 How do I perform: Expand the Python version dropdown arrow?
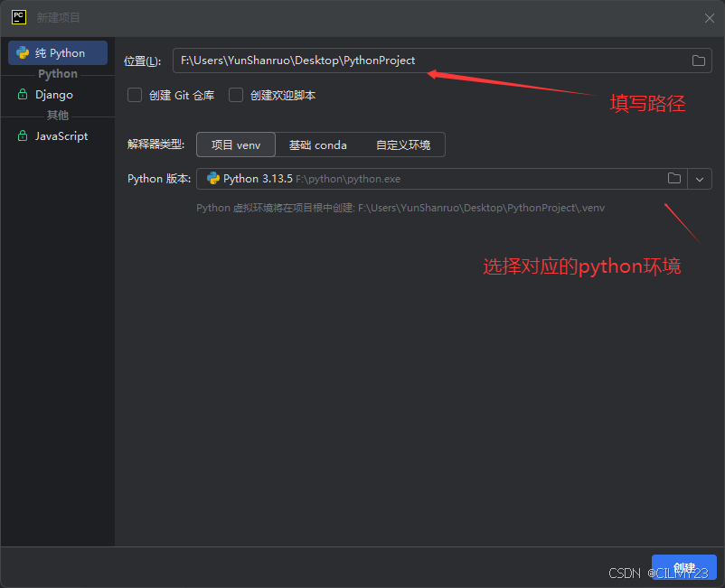coord(700,179)
